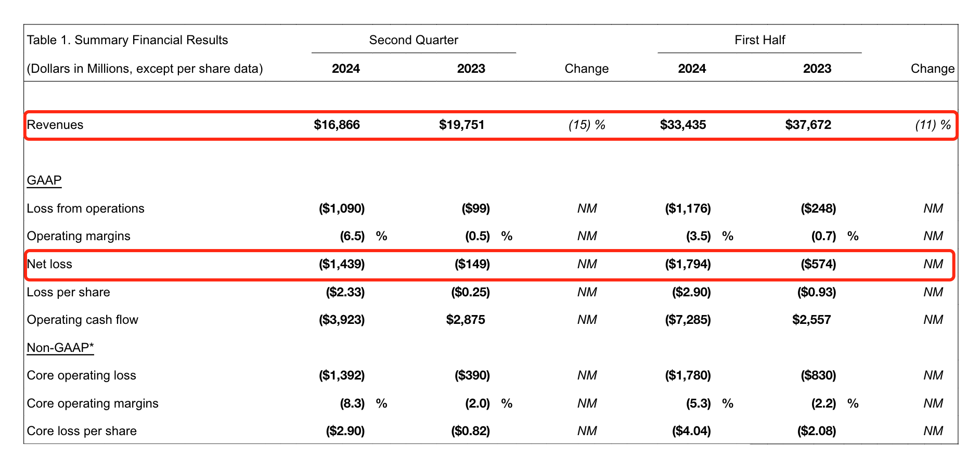
Task: Click the underlined Non-GAAP* heading
Action: (60, 348)
